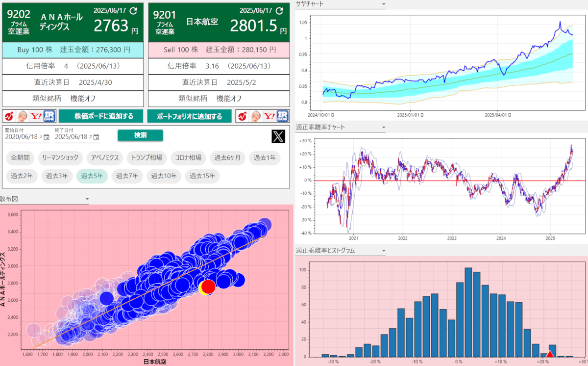The height and width of the screenshot is (366, 588).
Task: Open IR BANK icon for Japan Airlines
Action: pyautogui.click(x=282, y=116)
